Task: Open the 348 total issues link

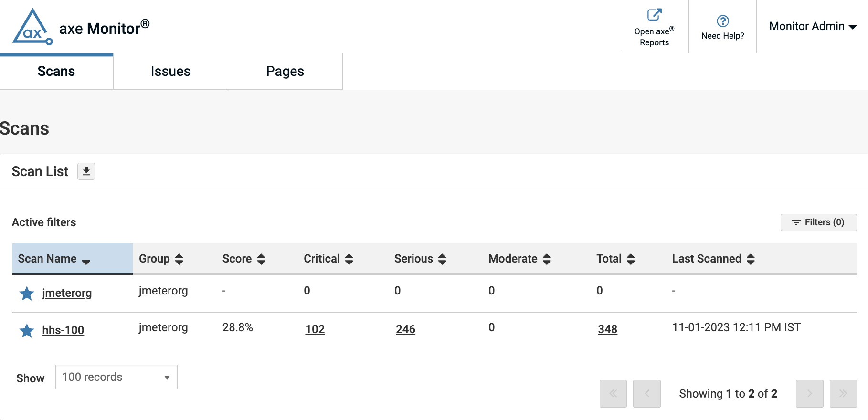Action: click(x=607, y=329)
